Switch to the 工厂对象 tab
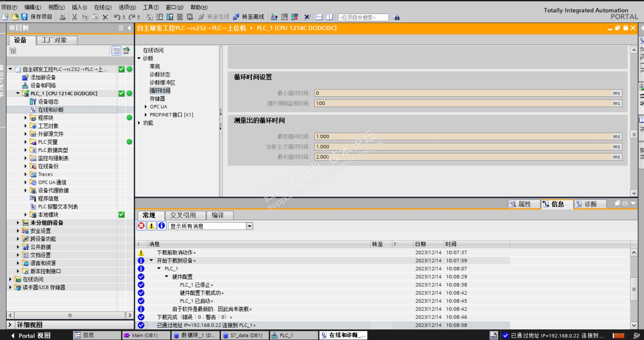The width and height of the screenshot is (644, 340). coord(56,40)
